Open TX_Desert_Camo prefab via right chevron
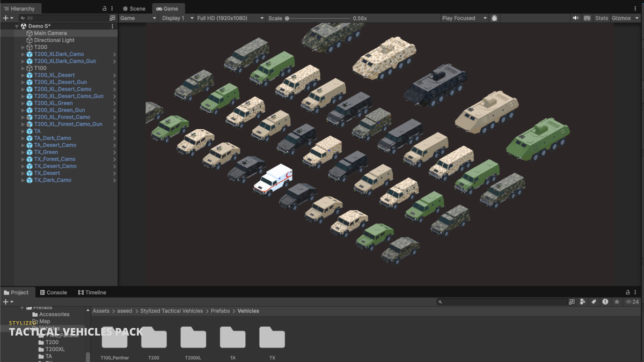The image size is (644, 362). [x=114, y=166]
